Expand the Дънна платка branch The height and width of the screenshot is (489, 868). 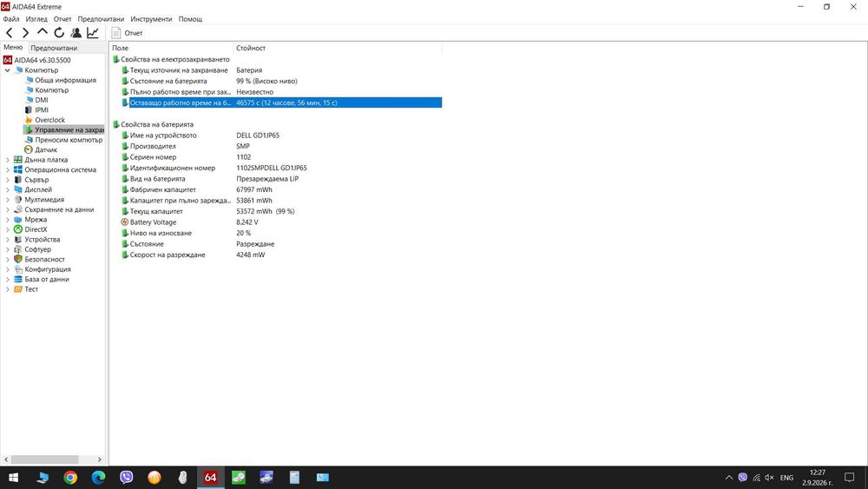click(x=7, y=160)
